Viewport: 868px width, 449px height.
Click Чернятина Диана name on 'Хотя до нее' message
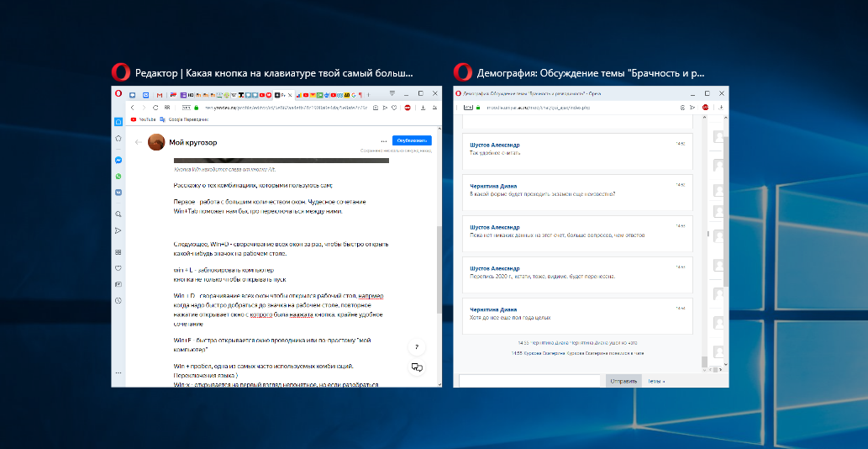[493, 309]
